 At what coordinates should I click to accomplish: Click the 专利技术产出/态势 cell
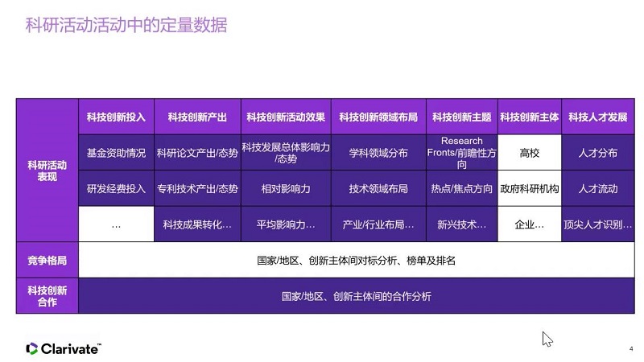197,189
